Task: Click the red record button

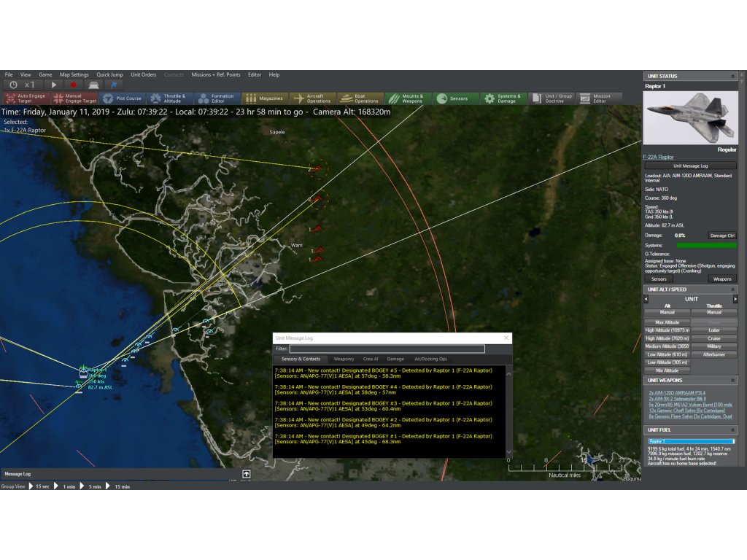Action: (x=73, y=85)
